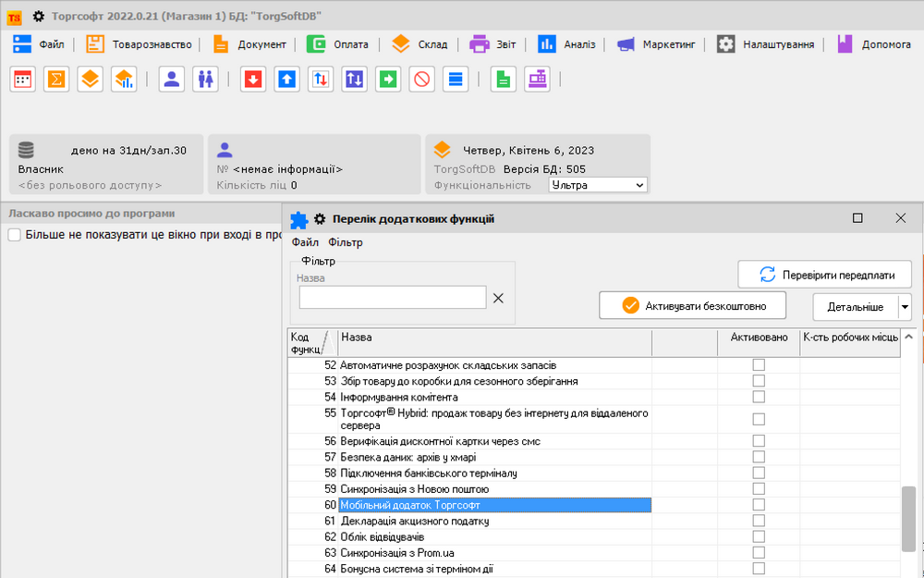
Task: Click the orange sigma sum icon
Action: pyautogui.click(x=56, y=80)
